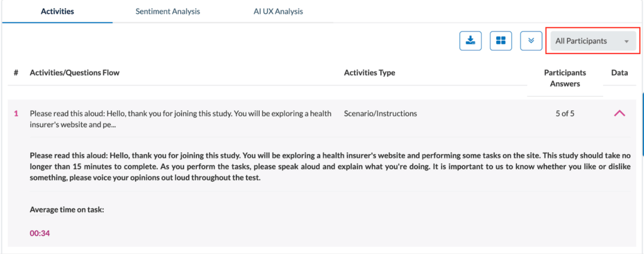Click the Average time on task label
The height and width of the screenshot is (254, 644).
coord(67,209)
